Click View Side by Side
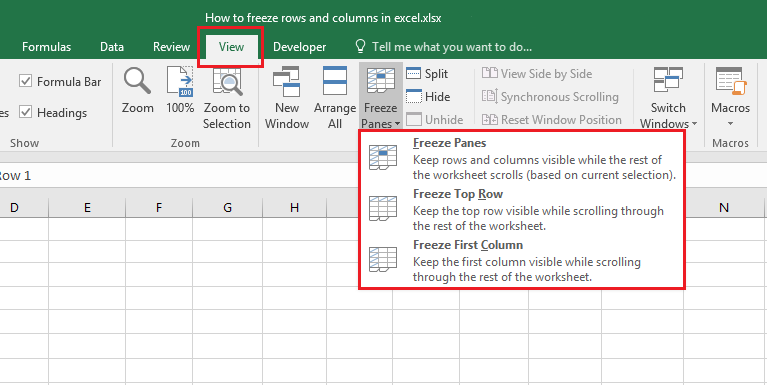Viewport: 767px width, 385px height. pos(537,74)
